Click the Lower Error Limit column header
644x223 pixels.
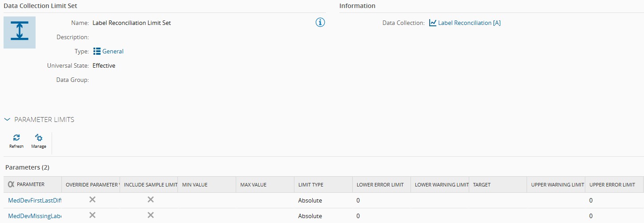click(380, 185)
